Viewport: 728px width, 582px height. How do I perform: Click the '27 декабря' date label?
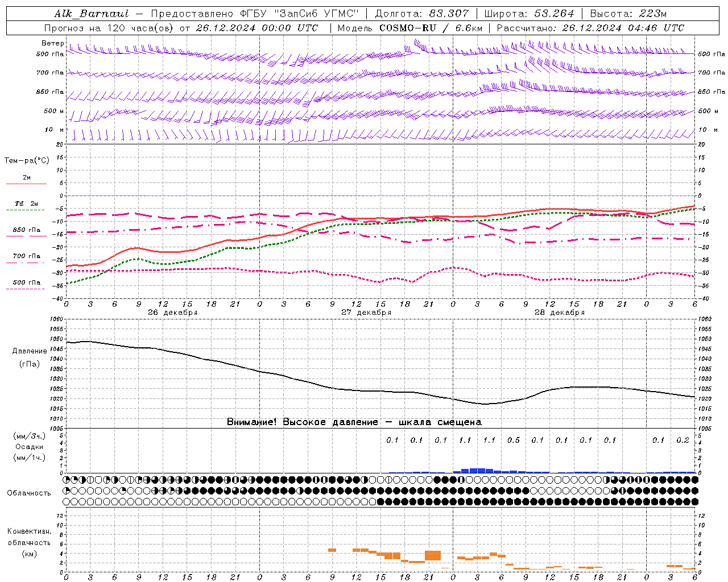[366, 313]
